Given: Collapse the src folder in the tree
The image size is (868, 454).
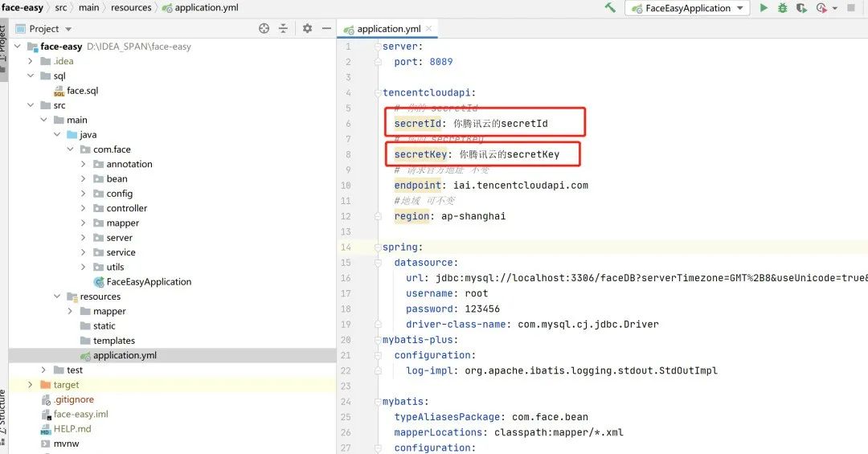Looking at the screenshot, I should pos(31,105).
